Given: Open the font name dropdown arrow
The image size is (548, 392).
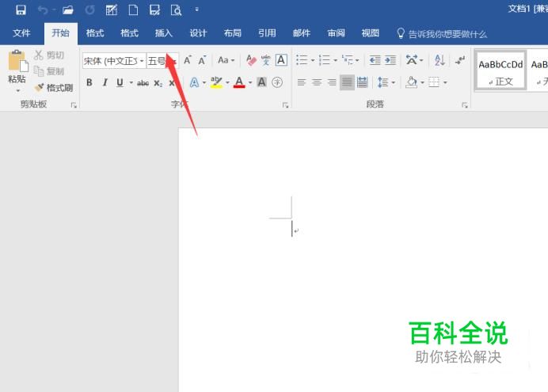Looking at the screenshot, I should coord(142,61).
